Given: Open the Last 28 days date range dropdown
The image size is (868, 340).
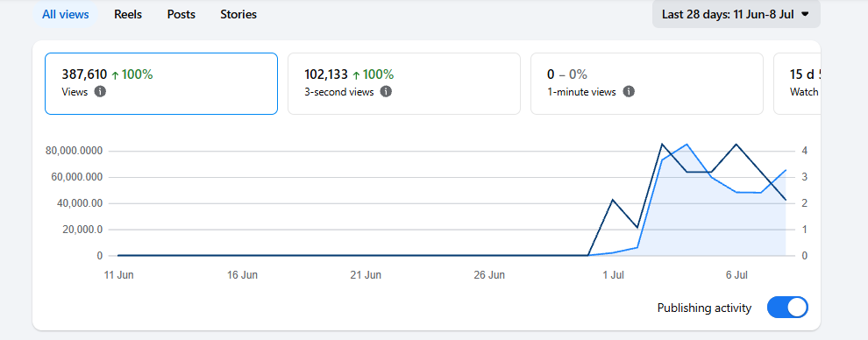Looking at the screenshot, I should coord(736,14).
